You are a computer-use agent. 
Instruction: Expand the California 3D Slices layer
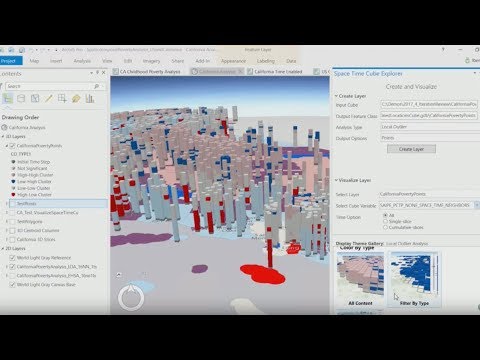(x=7, y=239)
